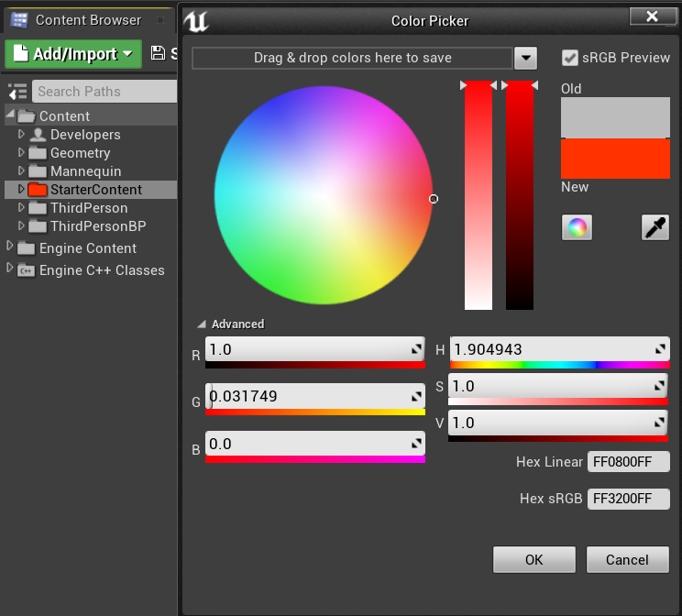Select the ThirdPerson folder
Viewport: 682px width, 616px height.
click(x=91, y=208)
